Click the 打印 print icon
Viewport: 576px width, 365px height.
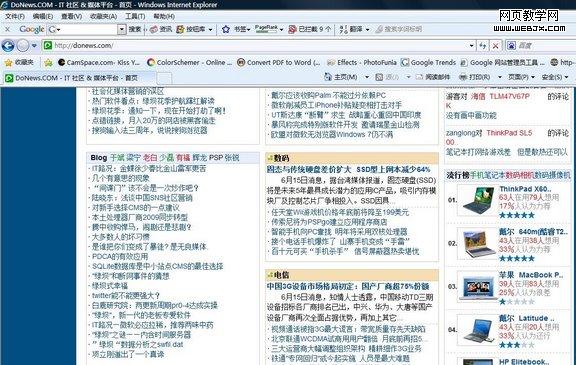[463, 77]
